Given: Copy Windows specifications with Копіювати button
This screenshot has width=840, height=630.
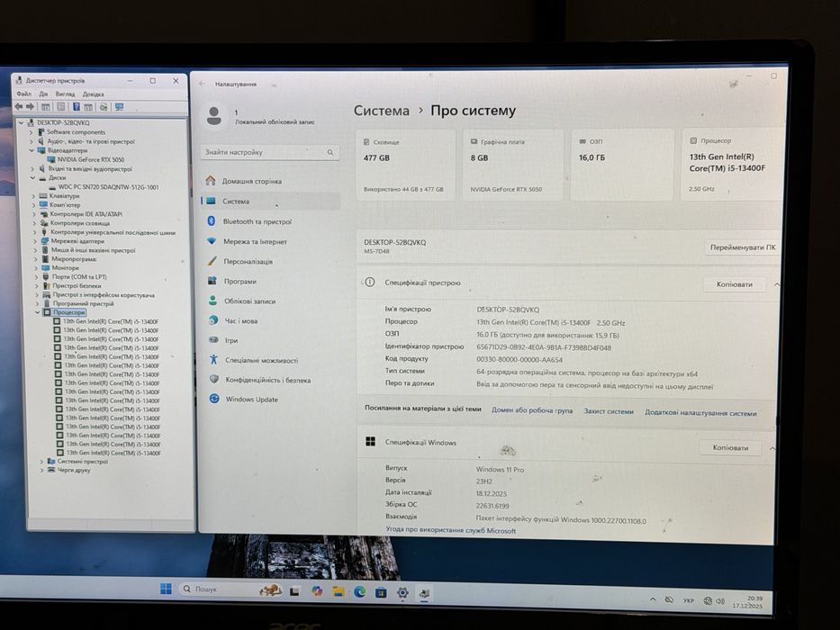Looking at the screenshot, I should coord(730,448).
